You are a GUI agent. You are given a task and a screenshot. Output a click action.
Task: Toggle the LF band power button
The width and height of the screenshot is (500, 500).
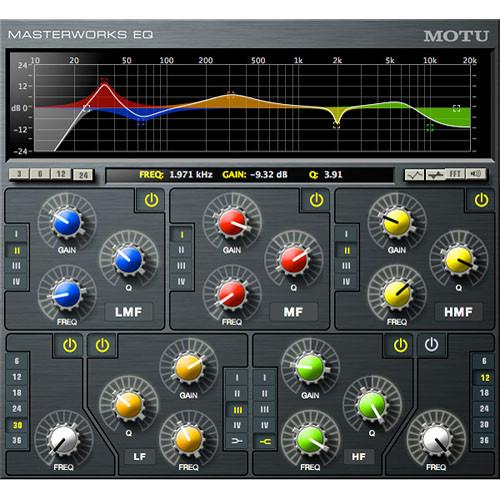[x=102, y=346]
